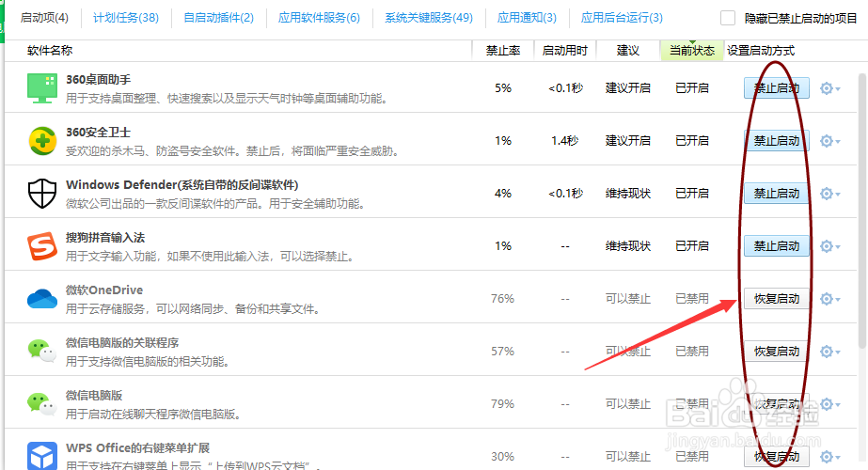Select Windows Defender(系统自带的反间谍软件) name
Screen dimensions: 868x470
coord(182,184)
